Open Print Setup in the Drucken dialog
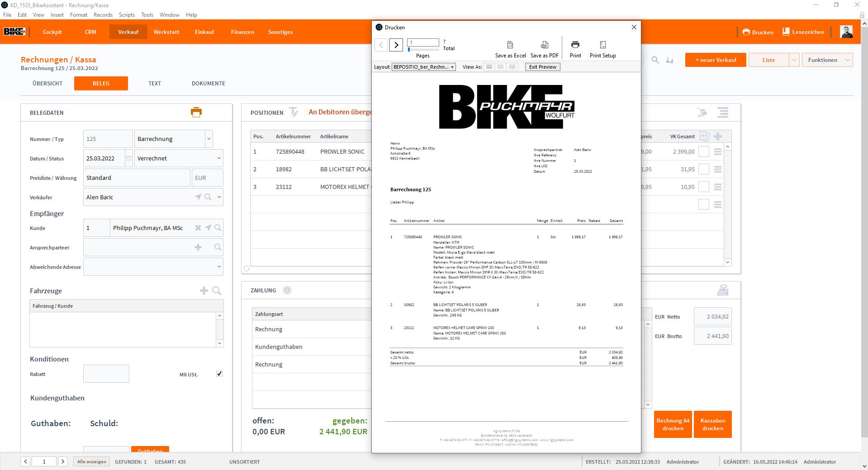The width and height of the screenshot is (868, 470). click(603, 49)
